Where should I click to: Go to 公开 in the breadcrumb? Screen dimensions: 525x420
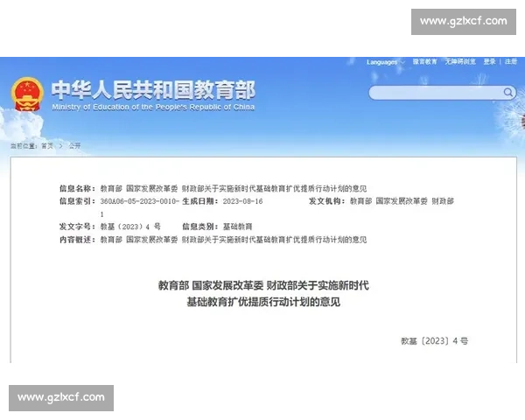click(x=74, y=146)
